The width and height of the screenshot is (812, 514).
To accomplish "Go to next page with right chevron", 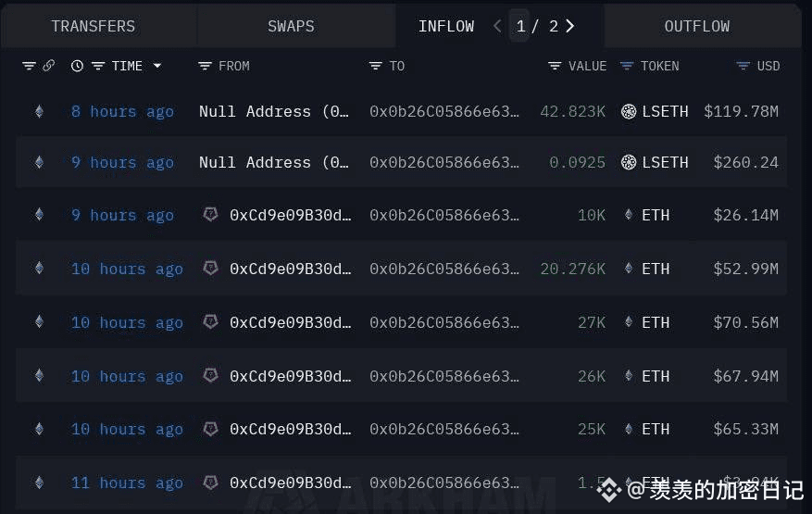I will point(570,26).
